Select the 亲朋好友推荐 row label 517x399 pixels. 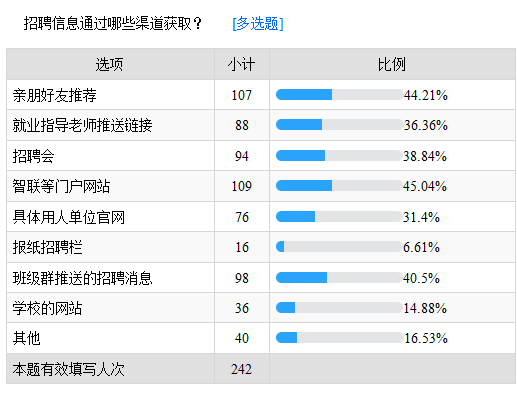click(55, 95)
